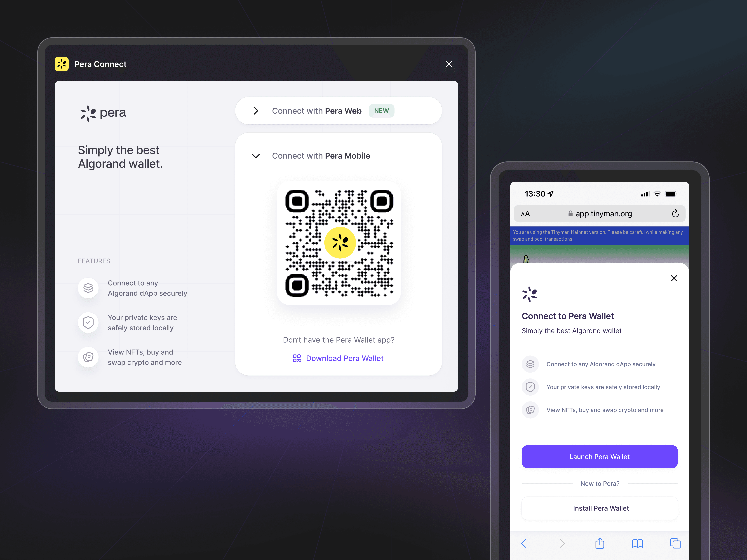
Task: Open the Safari bookmarks book icon
Action: click(637, 544)
